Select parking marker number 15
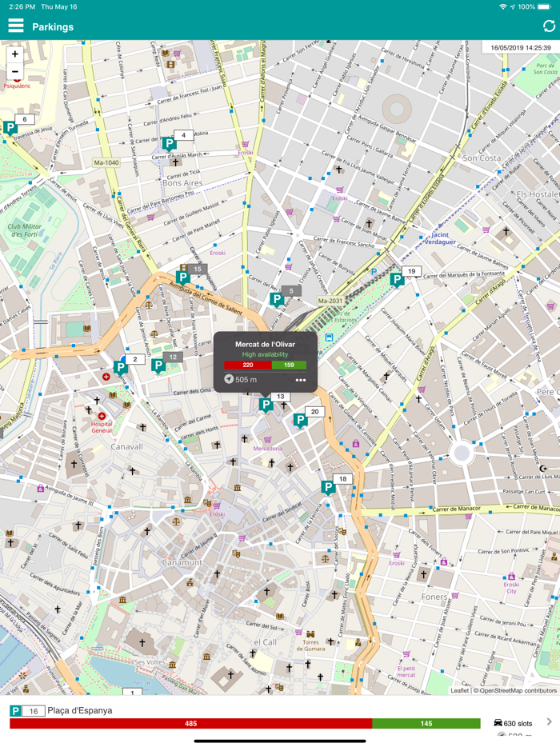The image size is (560, 747). tap(183, 278)
